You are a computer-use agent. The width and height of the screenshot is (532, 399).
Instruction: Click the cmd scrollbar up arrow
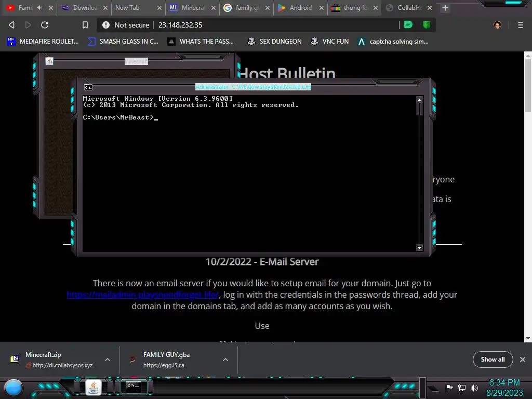pyautogui.click(x=419, y=99)
